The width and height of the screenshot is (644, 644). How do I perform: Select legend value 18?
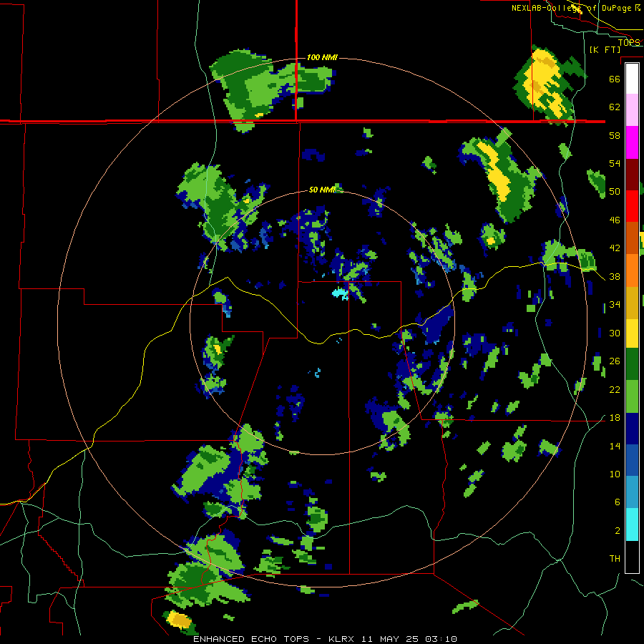615,418
